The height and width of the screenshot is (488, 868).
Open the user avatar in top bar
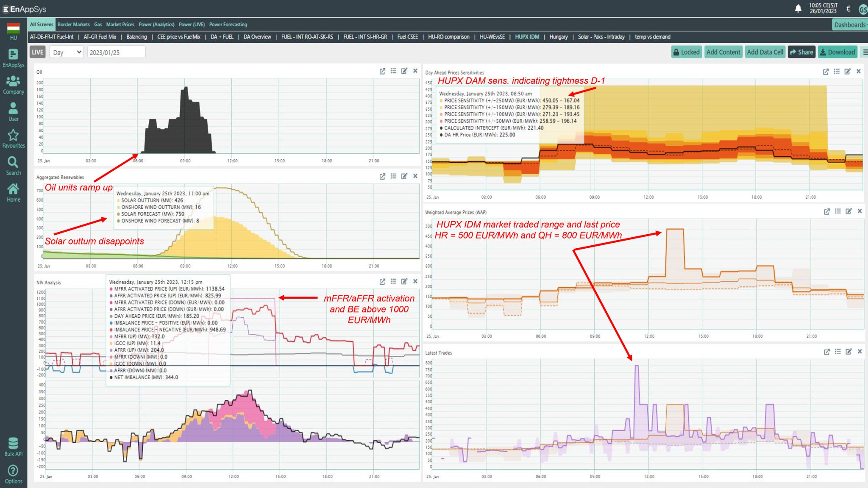(863, 9)
